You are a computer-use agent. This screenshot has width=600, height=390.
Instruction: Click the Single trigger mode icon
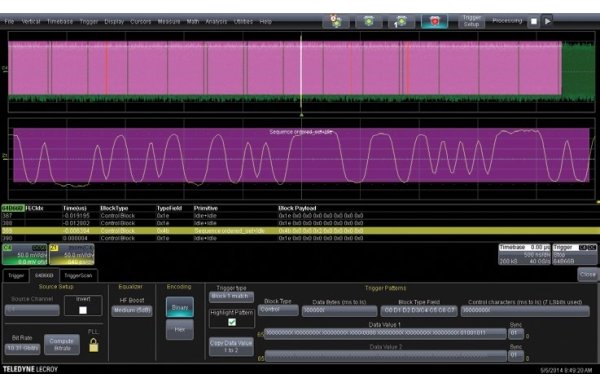coord(401,21)
